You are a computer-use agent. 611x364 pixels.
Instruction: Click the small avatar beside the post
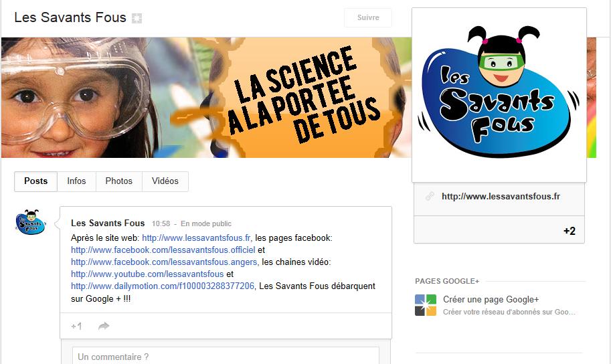[x=31, y=222]
